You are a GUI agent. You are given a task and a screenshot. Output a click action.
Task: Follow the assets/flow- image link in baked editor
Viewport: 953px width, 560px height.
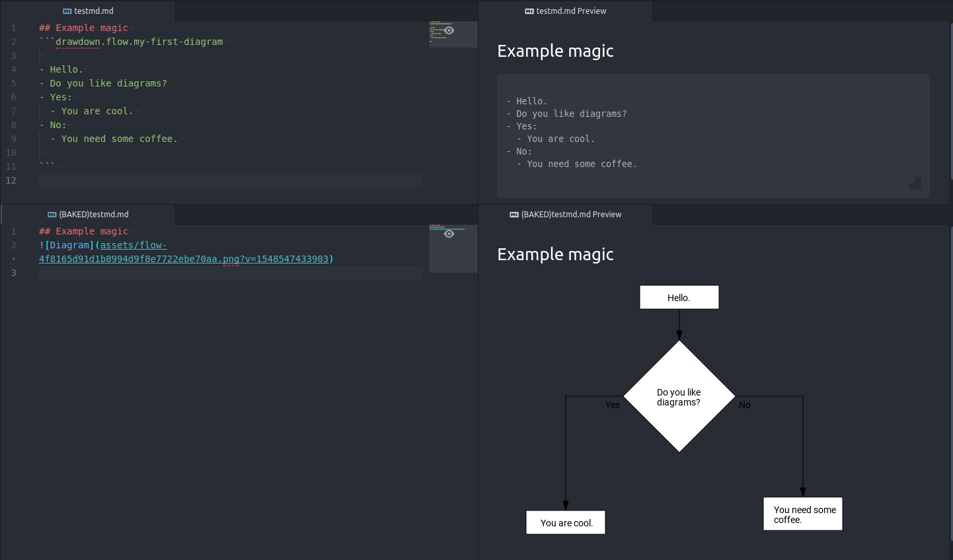click(x=133, y=245)
